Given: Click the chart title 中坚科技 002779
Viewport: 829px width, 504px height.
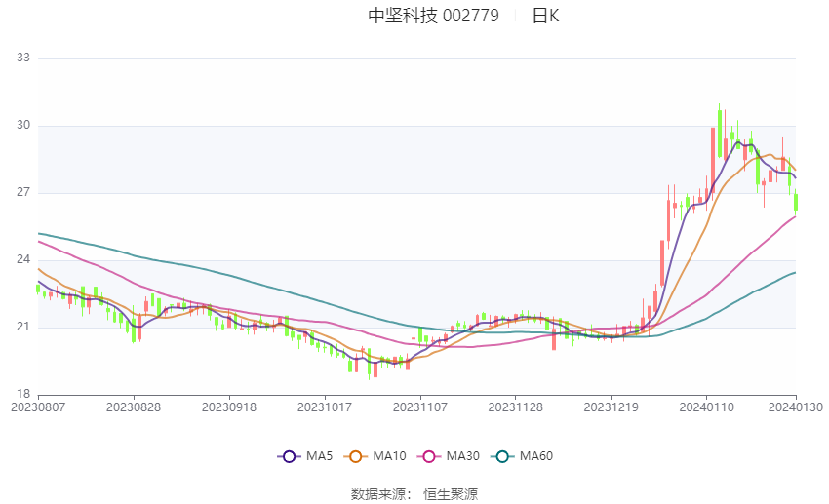Looking at the screenshot, I should pyautogui.click(x=434, y=16).
